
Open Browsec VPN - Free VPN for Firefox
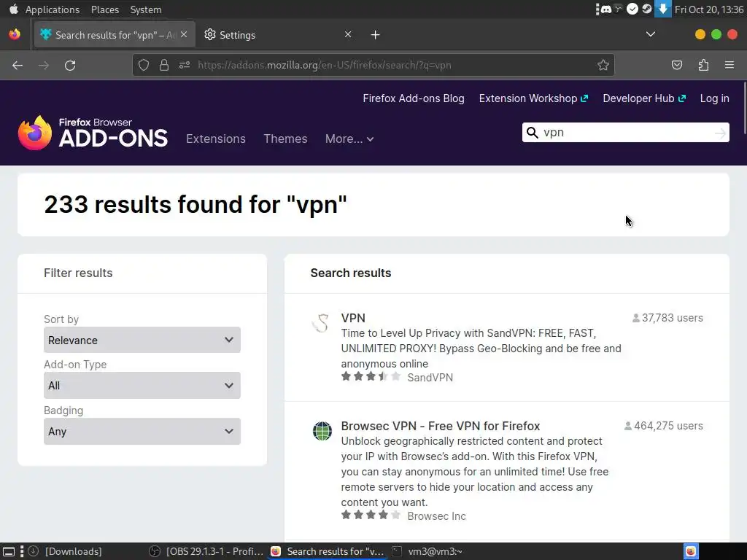tap(441, 426)
